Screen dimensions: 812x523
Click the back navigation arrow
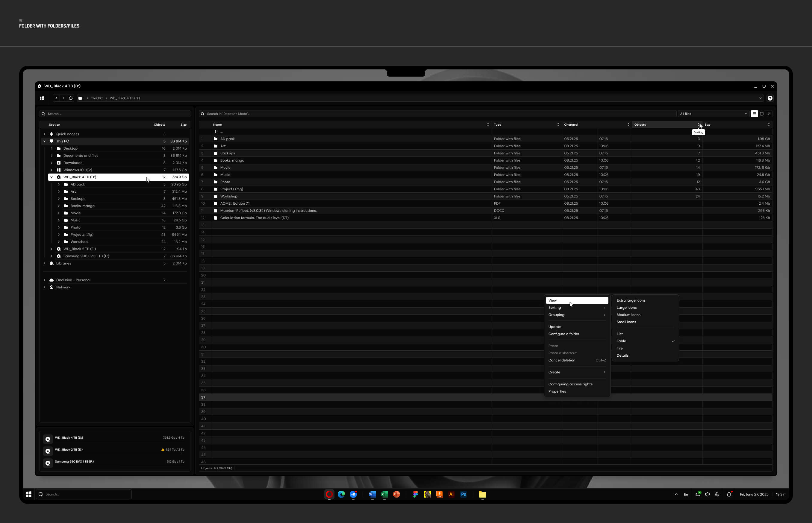click(x=56, y=98)
